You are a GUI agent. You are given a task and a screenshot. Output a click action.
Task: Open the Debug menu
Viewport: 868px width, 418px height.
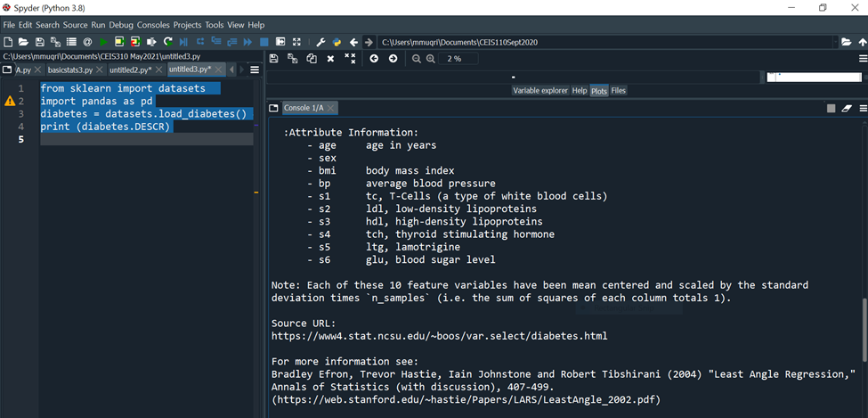click(x=121, y=25)
